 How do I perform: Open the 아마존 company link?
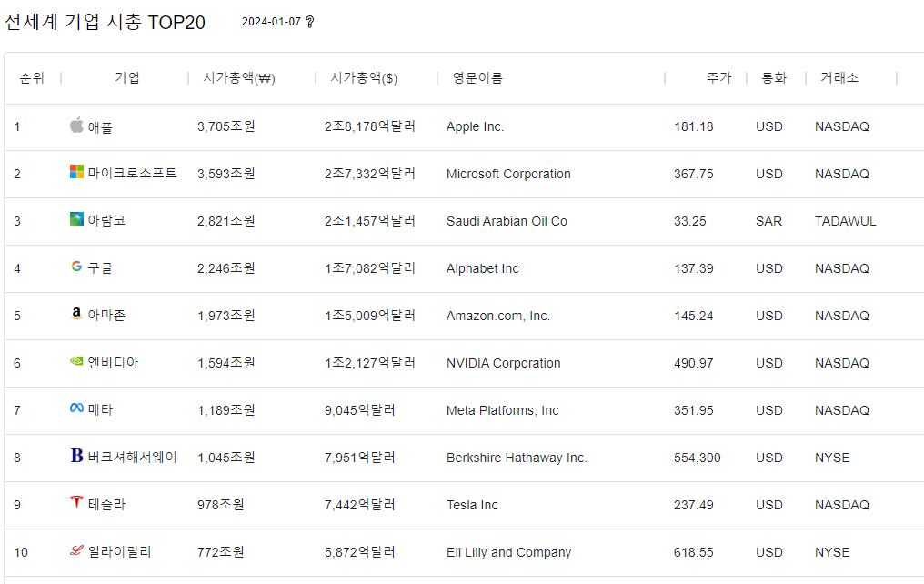pyautogui.click(x=106, y=315)
